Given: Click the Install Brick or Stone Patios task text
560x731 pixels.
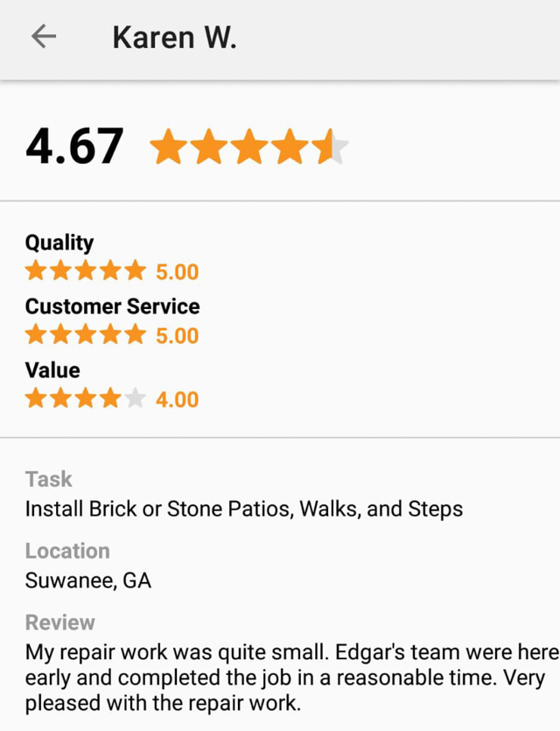Looking at the screenshot, I should 244,510.
